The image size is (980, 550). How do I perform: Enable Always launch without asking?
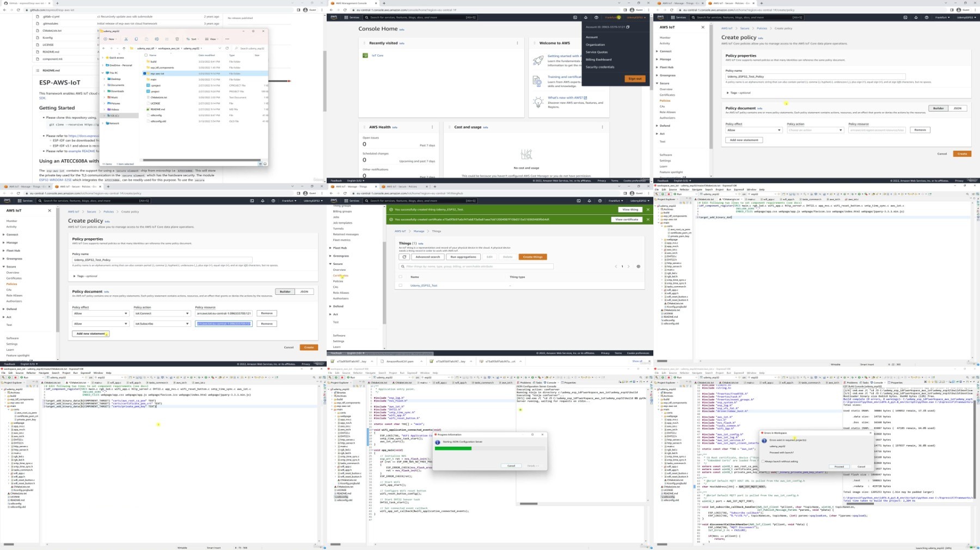[763, 461]
